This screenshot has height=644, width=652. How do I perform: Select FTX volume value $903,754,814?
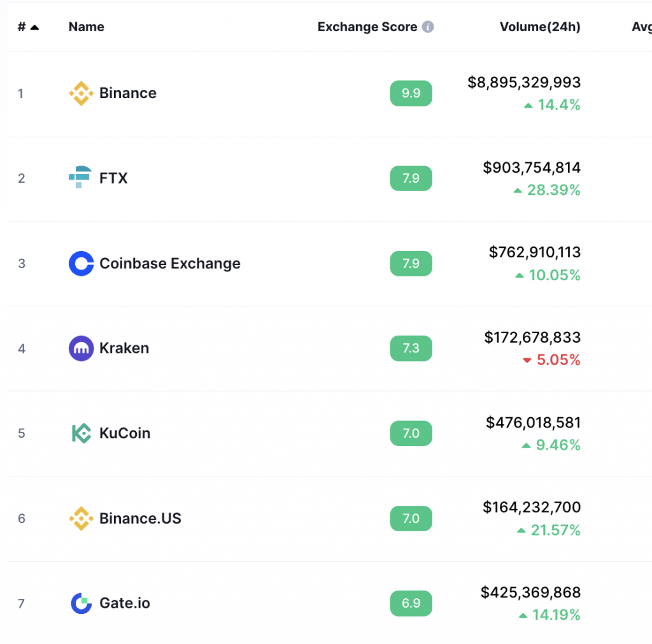pyautogui.click(x=532, y=168)
